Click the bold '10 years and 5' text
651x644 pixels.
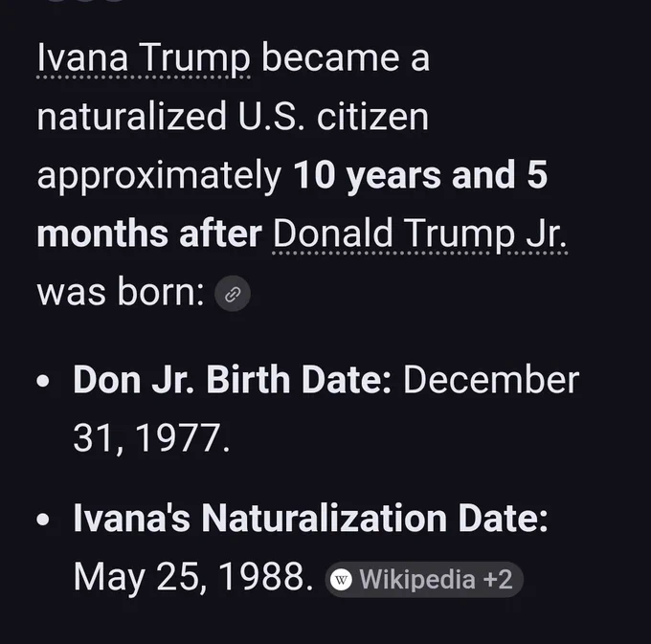[x=420, y=175]
